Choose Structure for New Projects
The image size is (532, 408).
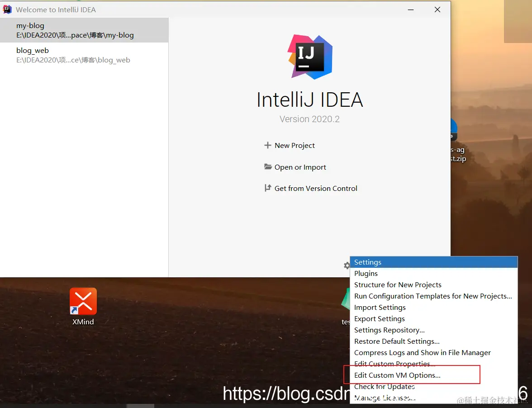pyautogui.click(x=433, y=285)
